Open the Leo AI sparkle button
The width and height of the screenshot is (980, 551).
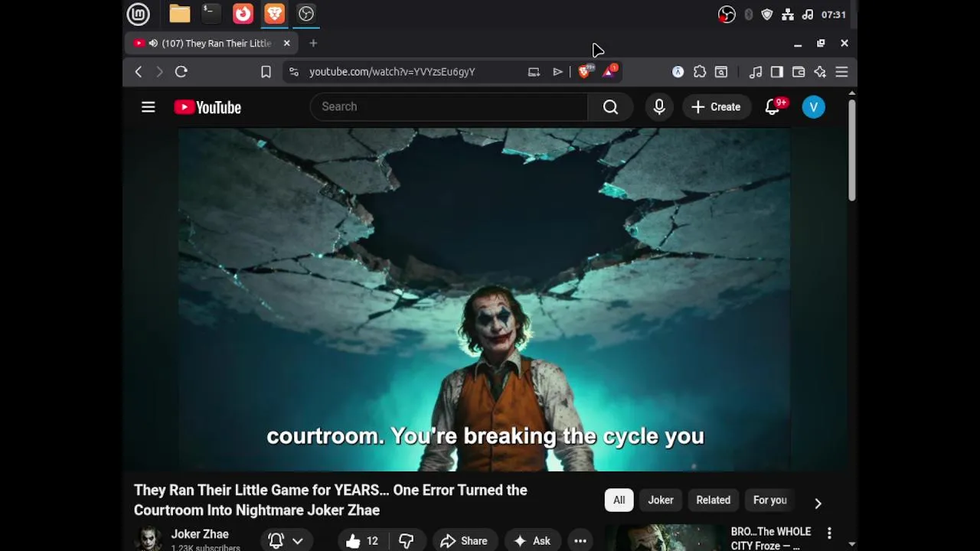820,72
